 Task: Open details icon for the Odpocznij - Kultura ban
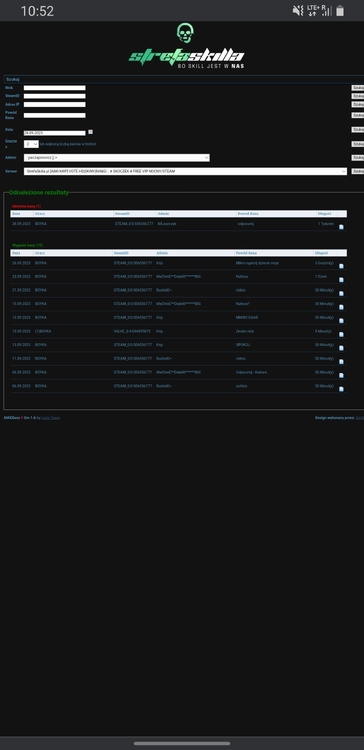coord(341,375)
